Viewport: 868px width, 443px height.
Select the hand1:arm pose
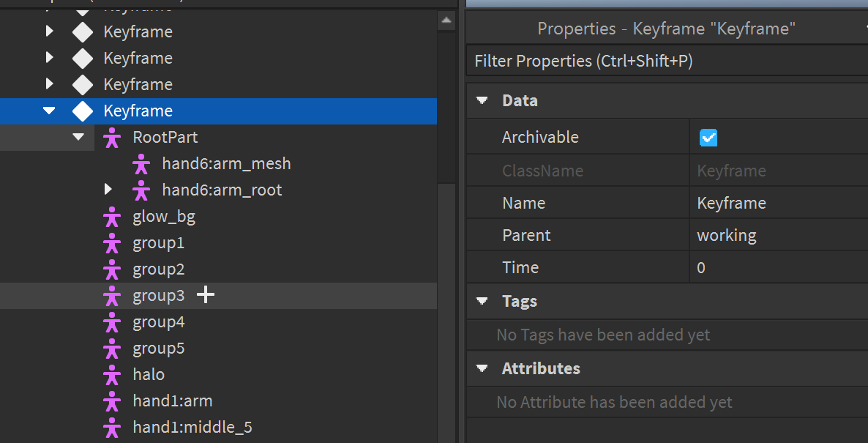173,401
